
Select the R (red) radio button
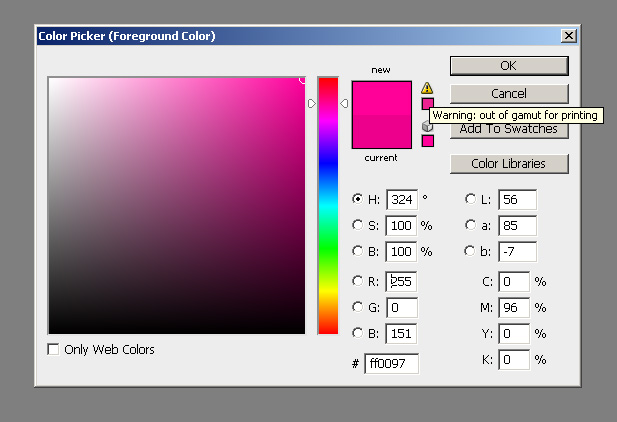pyautogui.click(x=358, y=281)
